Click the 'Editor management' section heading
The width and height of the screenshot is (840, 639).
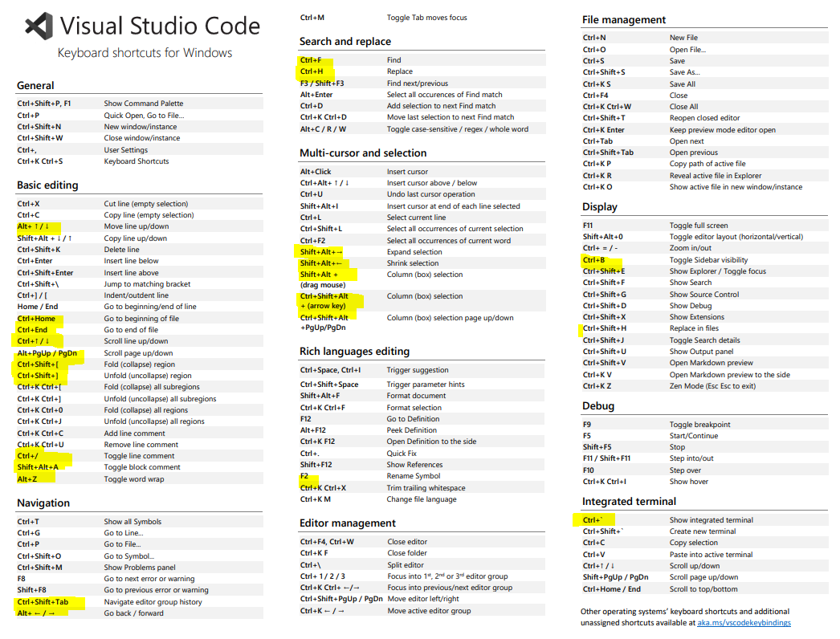[348, 523]
